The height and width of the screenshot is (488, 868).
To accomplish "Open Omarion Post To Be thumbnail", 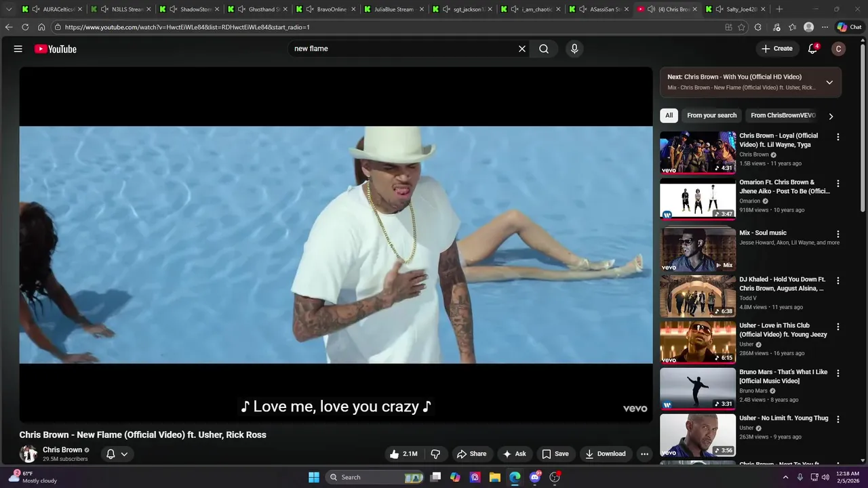I will [x=698, y=199].
